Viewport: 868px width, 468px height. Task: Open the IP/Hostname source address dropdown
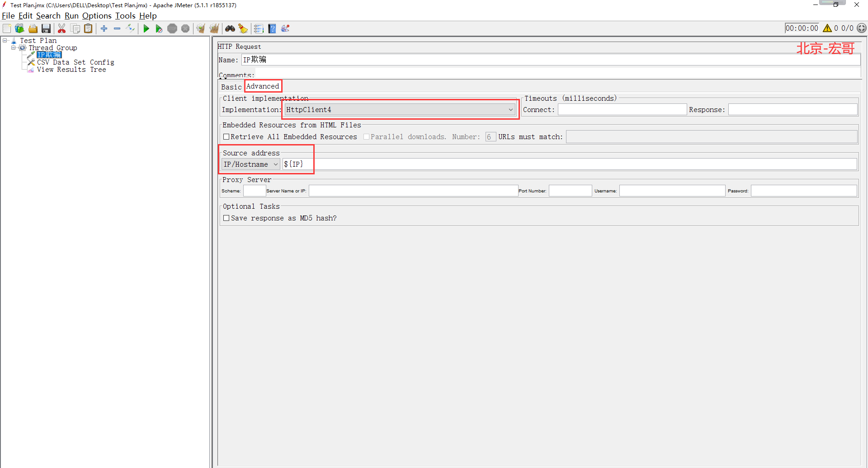point(251,164)
